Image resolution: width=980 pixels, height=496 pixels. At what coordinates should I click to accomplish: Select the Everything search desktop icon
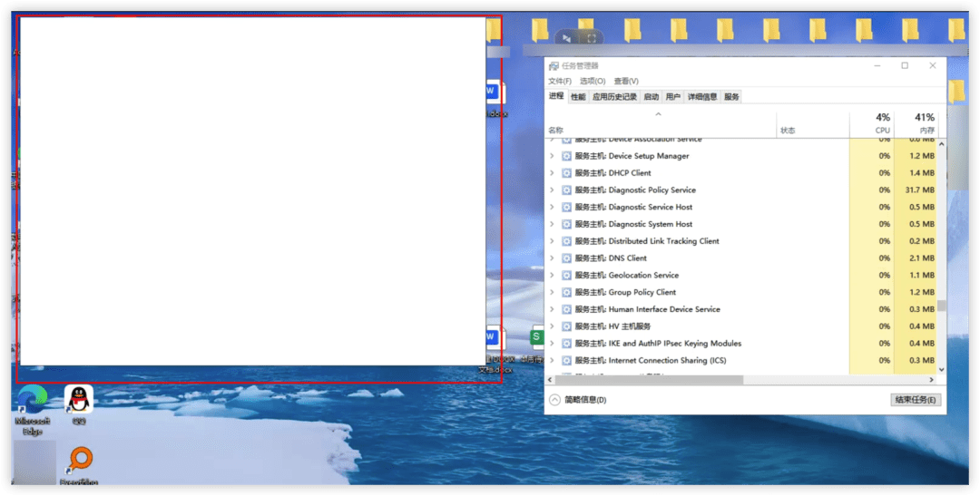point(79,465)
